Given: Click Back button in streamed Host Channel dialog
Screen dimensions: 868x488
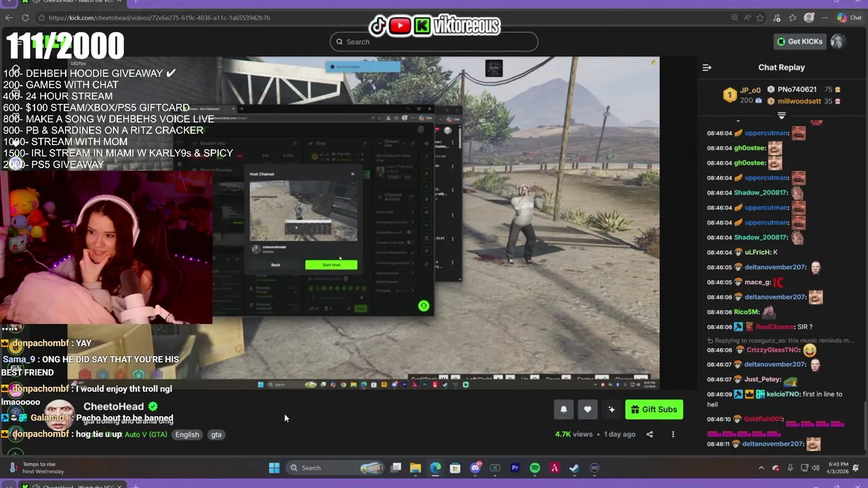Looking at the screenshot, I should (x=275, y=264).
